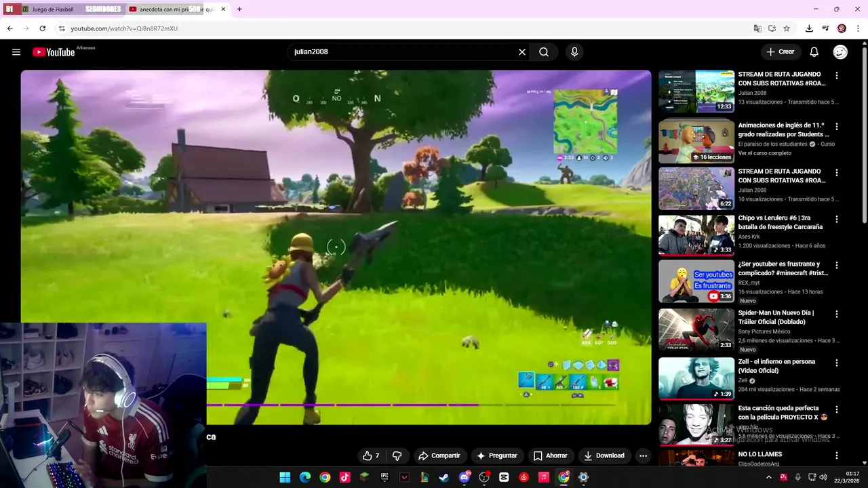This screenshot has height=488, width=868.
Task: Like the video with thumbs-up
Action: coord(370,455)
